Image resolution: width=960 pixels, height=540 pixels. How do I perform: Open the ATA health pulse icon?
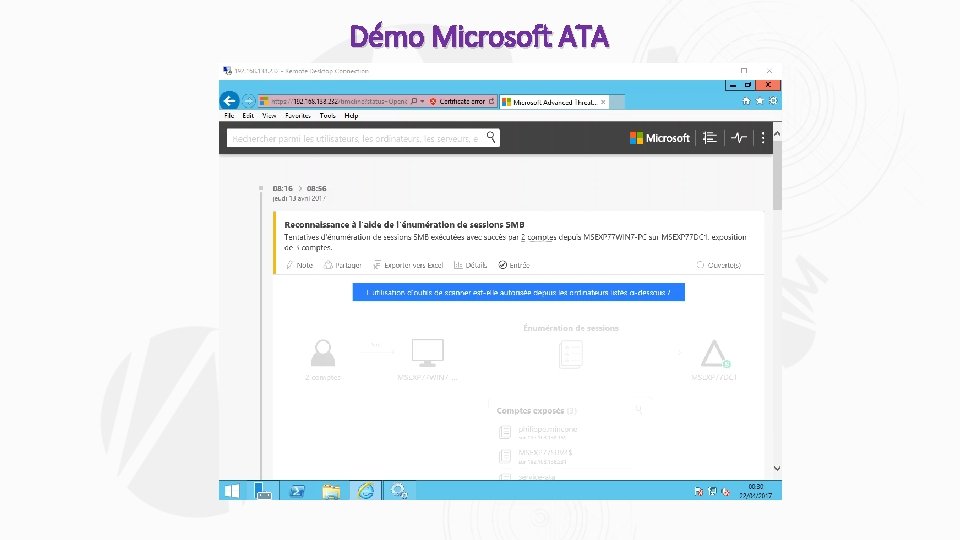(x=739, y=138)
